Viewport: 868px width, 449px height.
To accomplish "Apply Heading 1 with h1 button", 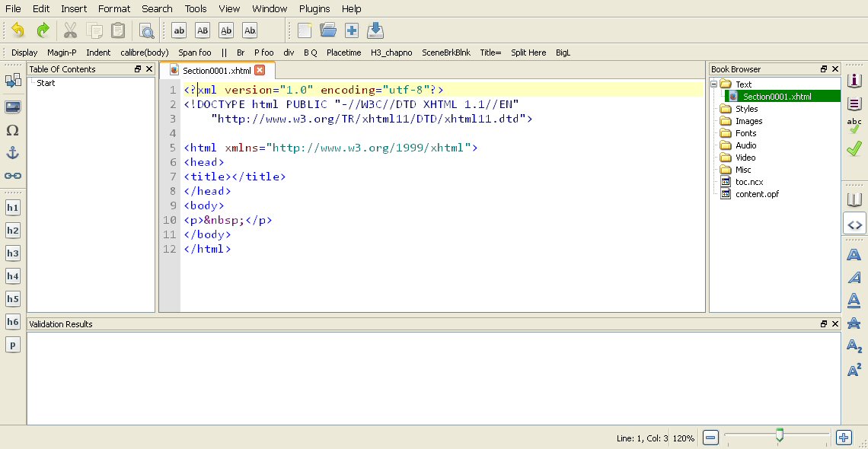I will 13,208.
